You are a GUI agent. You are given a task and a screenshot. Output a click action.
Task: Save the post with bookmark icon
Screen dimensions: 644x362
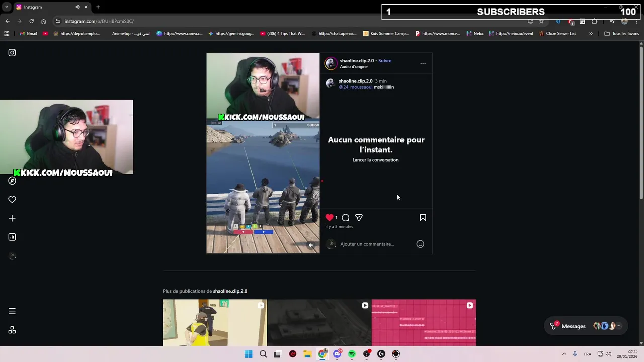click(423, 218)
